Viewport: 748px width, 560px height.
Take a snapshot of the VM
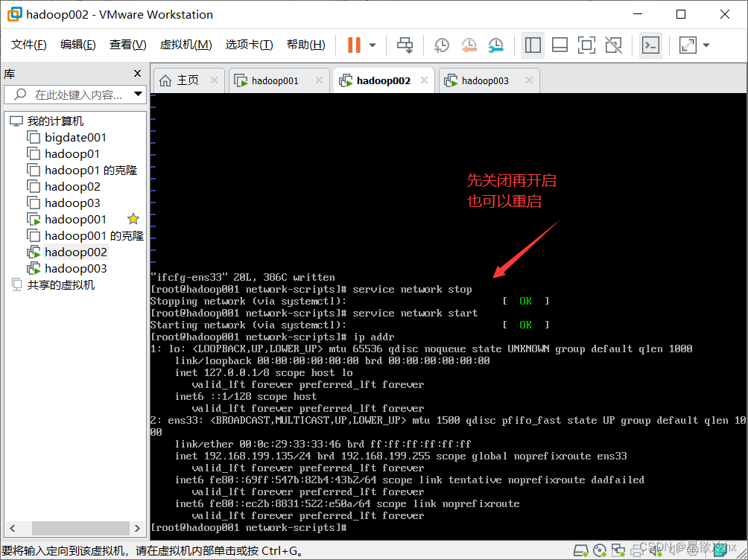[442, 45]
